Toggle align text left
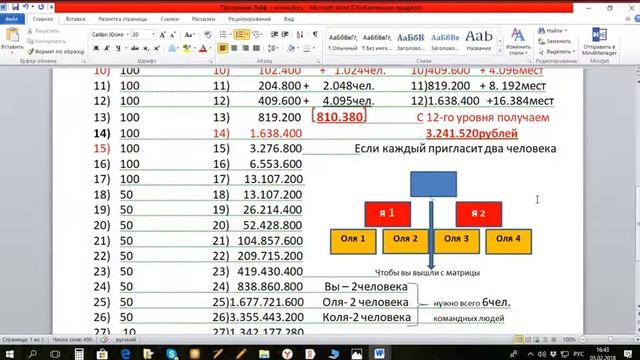Image resolution: width=640 pixels, height=360 pixels. (x=223, y=49)
